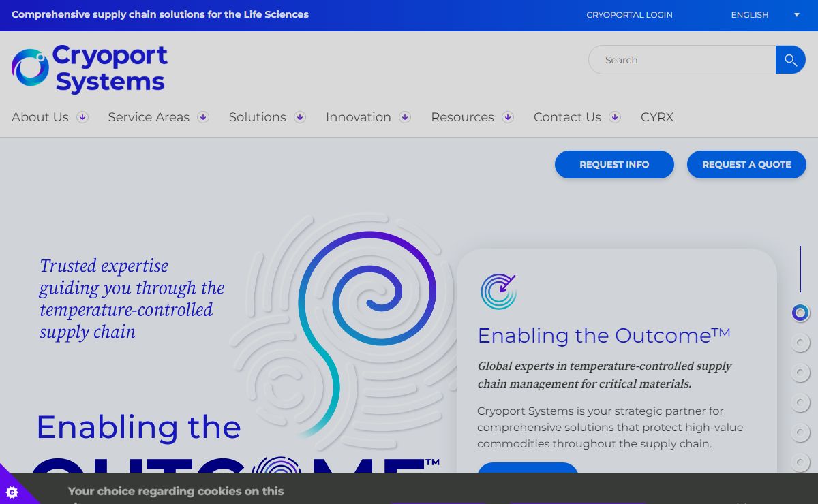
Task: Click the tagline Comprehensive supply chain solutions
Action: tap(160, 14)
